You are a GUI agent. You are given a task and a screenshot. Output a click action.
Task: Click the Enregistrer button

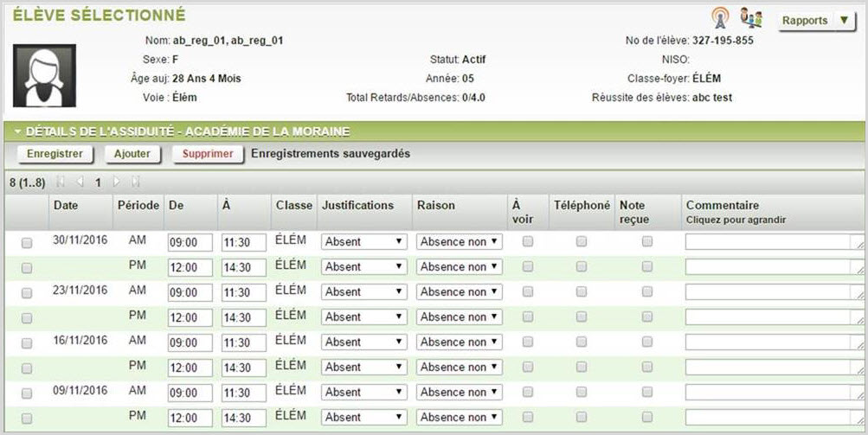tap(55, 154)
